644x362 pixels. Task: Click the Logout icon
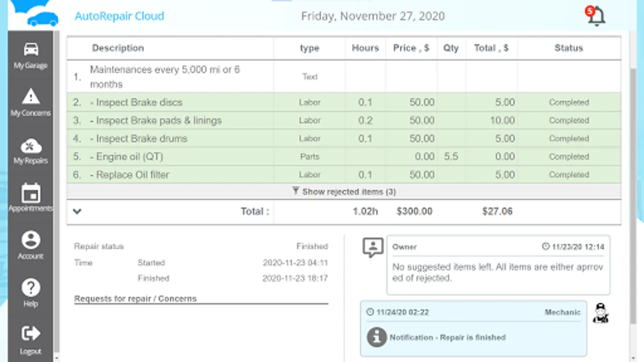pos(31,334)
